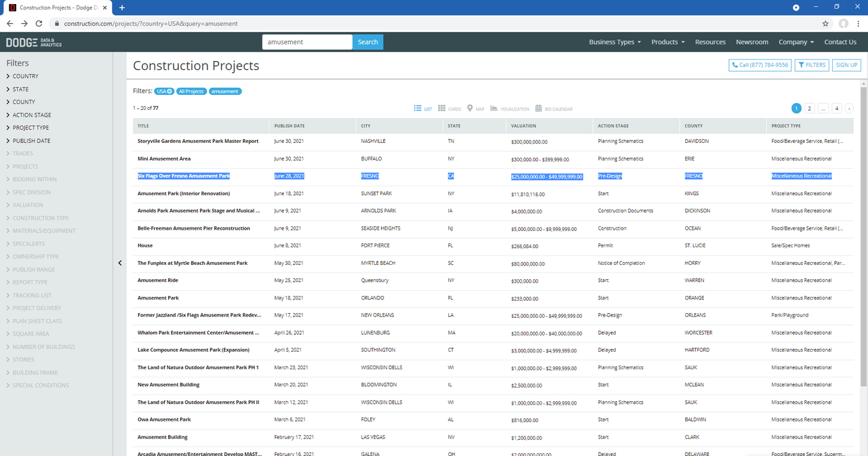Image resolution: width=868 pixels, height=456 pixels.
Task: Switch to Cards view
Action: (x=449, y=108)
